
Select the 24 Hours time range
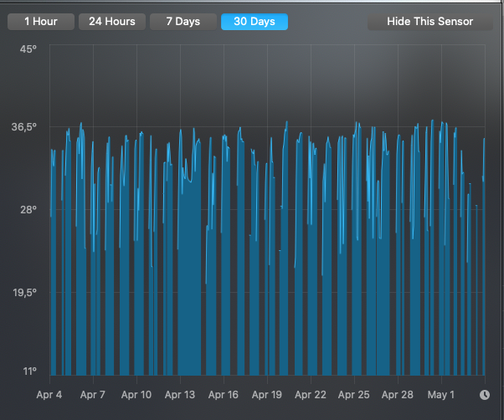point(112,22)
